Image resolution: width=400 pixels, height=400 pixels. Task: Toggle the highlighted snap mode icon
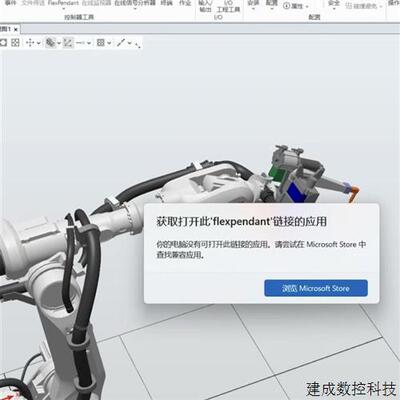[x=68, y=43]
